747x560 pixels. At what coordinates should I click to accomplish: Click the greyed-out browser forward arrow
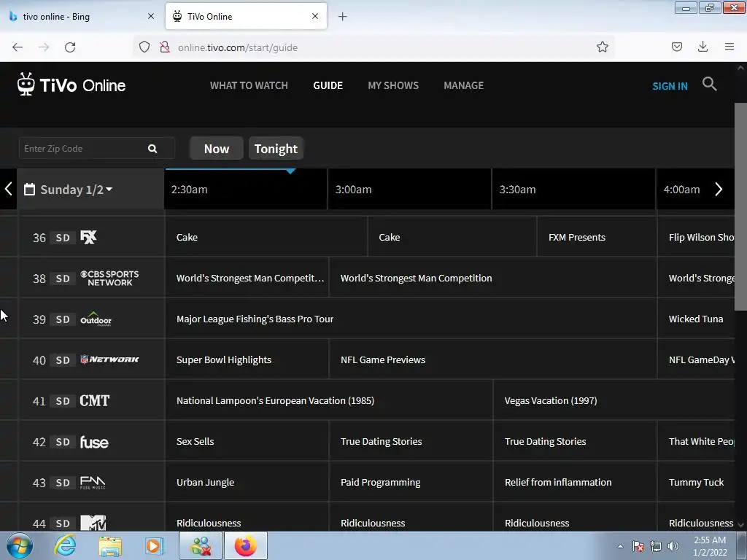coord(44,47)
